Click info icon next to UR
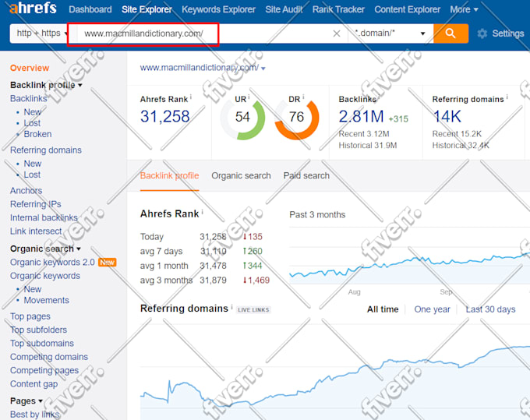The image size is (530, 420). [249, 97]
